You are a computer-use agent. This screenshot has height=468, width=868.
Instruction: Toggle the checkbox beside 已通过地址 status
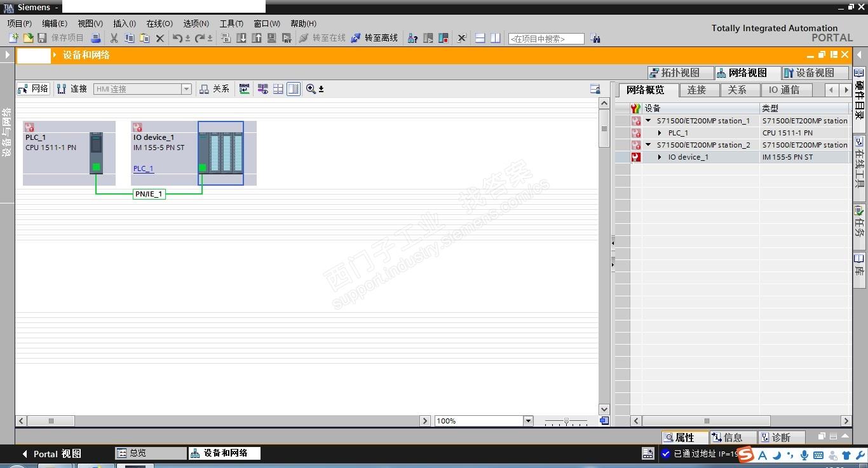[x=666, y=453]
